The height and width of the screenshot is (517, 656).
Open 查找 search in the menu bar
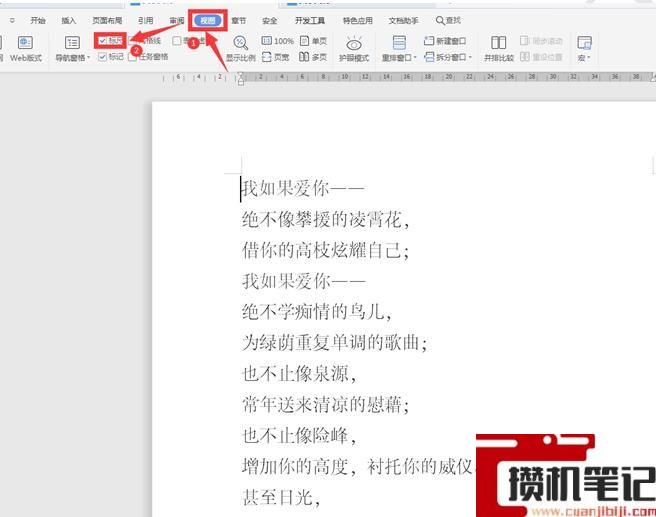[448, 20]
